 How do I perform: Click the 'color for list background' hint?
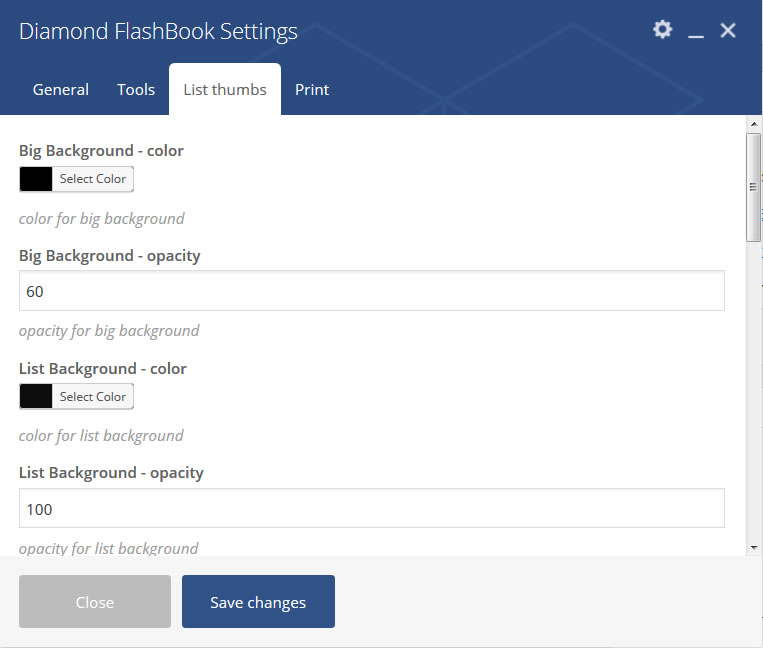click(x=101, y=436)
